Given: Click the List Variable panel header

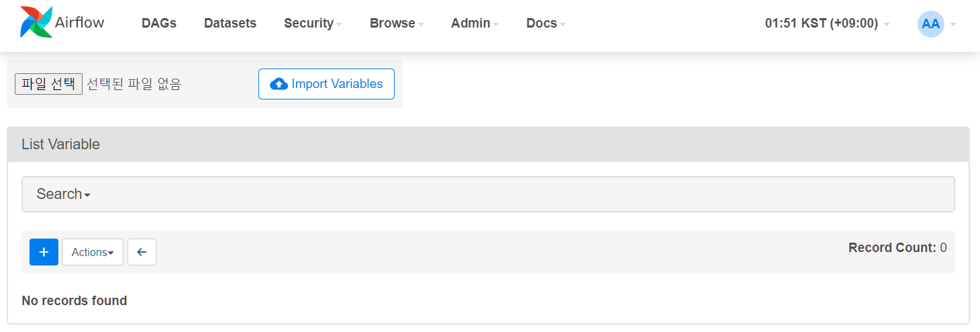Looking at the screenshot, I should (60, 144).
